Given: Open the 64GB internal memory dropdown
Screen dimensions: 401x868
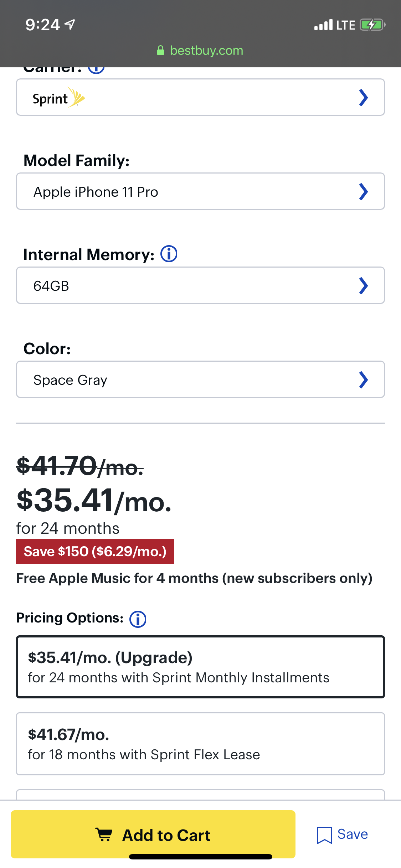Looking at the screenshot, I should [x=200, y=285].
